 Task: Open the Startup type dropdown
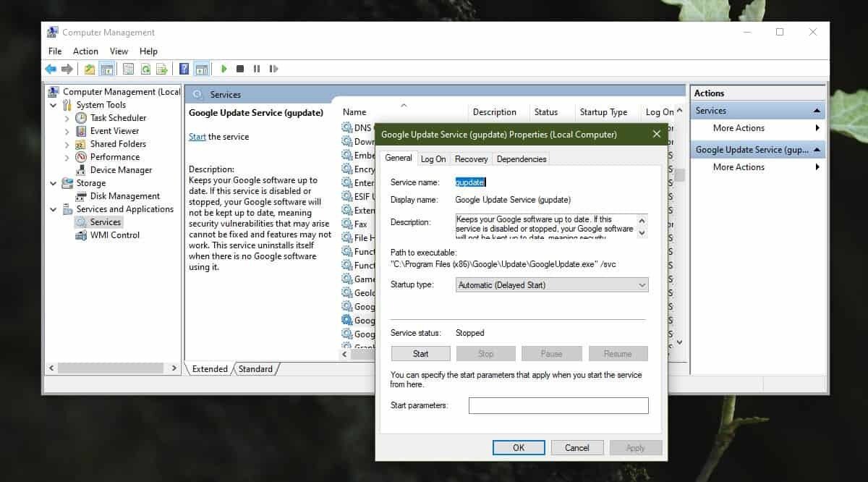tap(641, 284)
